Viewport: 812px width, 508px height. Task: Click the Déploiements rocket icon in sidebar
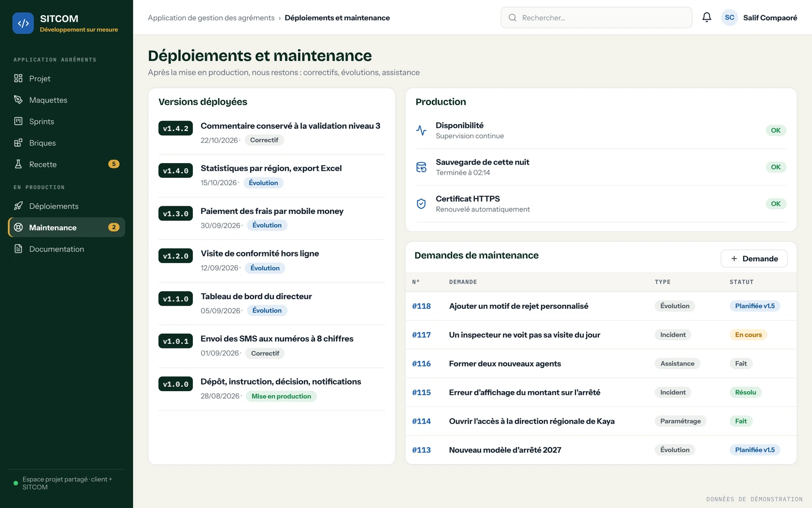18,206
